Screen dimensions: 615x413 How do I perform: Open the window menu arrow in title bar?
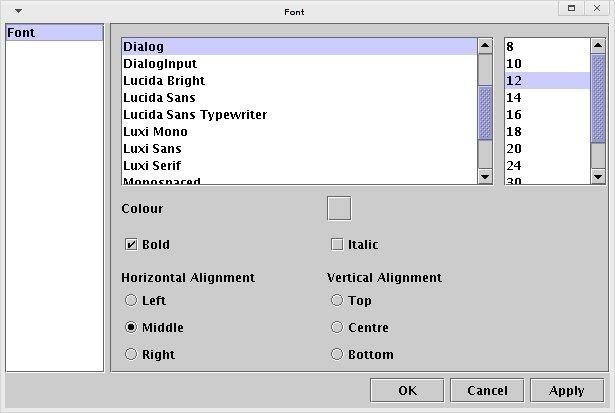[18, 11]
